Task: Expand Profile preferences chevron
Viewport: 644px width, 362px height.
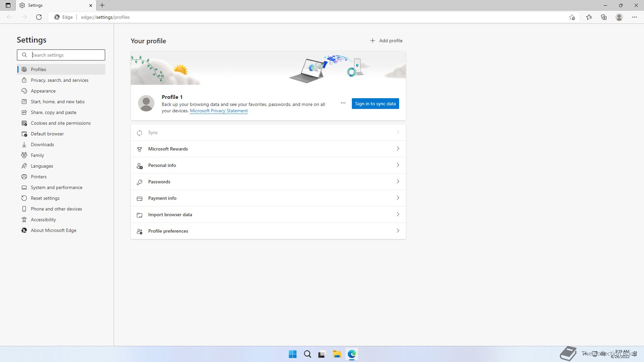Action: [398, 231]
